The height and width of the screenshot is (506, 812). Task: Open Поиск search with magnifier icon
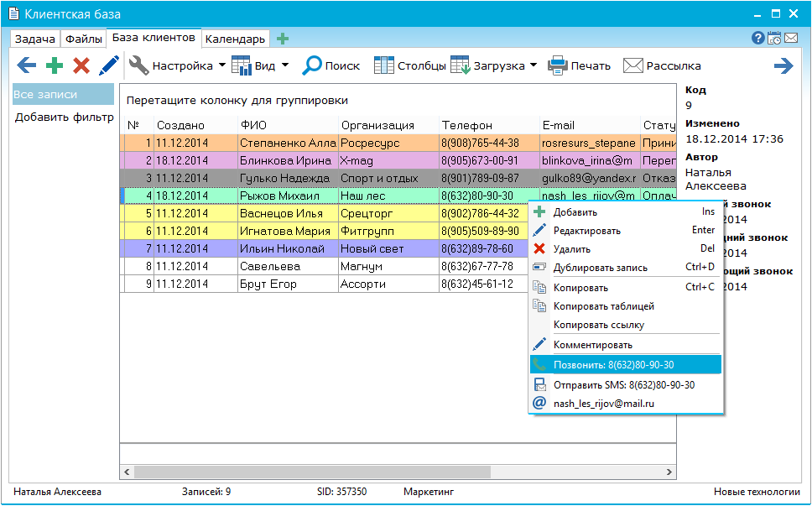click(331, 65)
